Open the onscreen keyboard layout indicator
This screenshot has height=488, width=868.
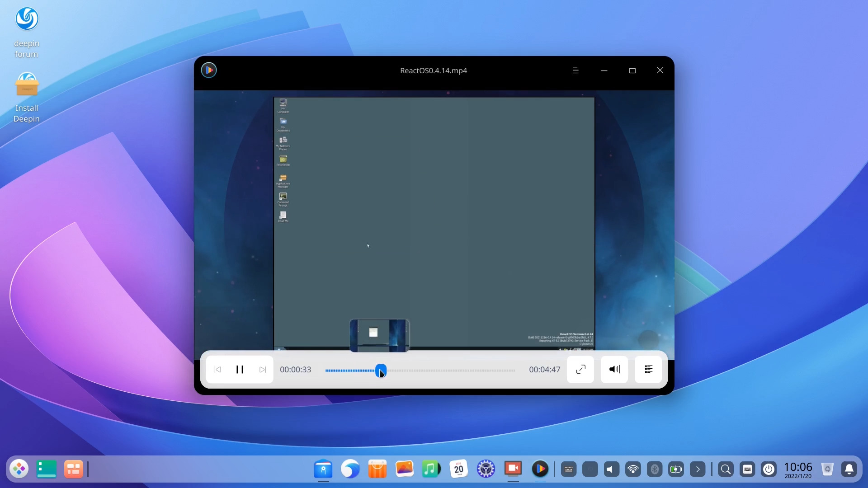pyautogui.click(x=748, y=469)
